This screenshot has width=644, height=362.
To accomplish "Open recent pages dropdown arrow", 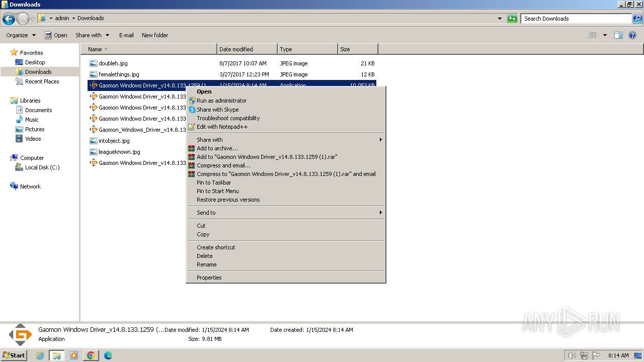I will coord(32,19).
